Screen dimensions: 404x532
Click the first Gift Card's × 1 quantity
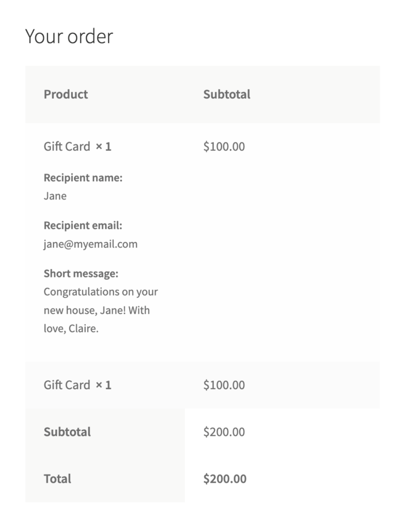click(x=103, y=147)
